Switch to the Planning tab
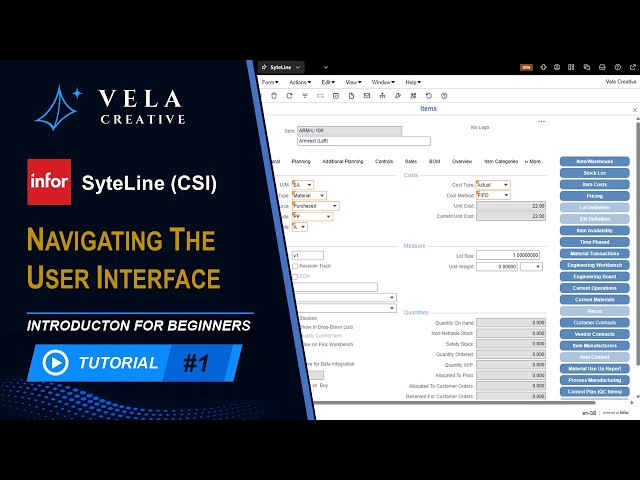640x480 pixels. [301, 162]
